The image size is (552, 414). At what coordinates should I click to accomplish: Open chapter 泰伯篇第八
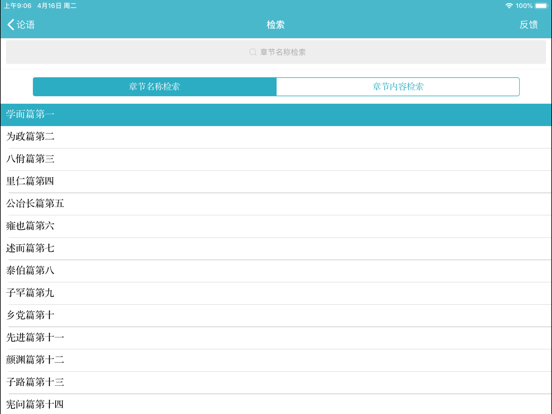pyautogui.click(x=276, y=271)
